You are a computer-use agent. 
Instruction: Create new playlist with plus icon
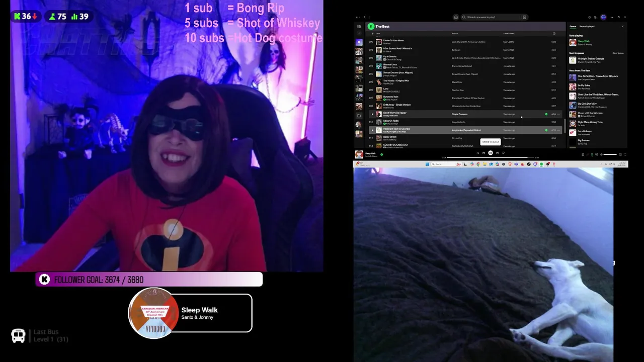pyautogui.click(x=359, y=33)
